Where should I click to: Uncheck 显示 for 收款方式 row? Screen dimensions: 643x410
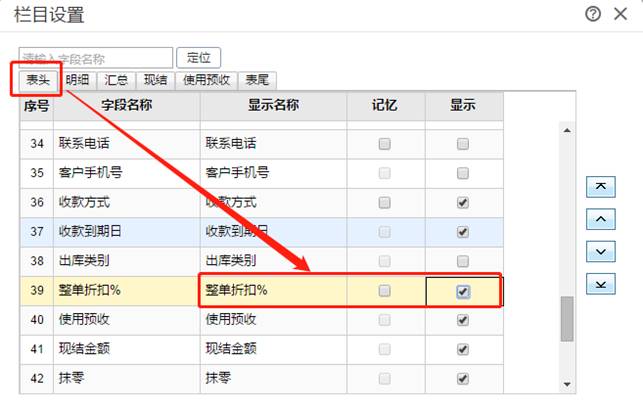click(x=463, y=202)
